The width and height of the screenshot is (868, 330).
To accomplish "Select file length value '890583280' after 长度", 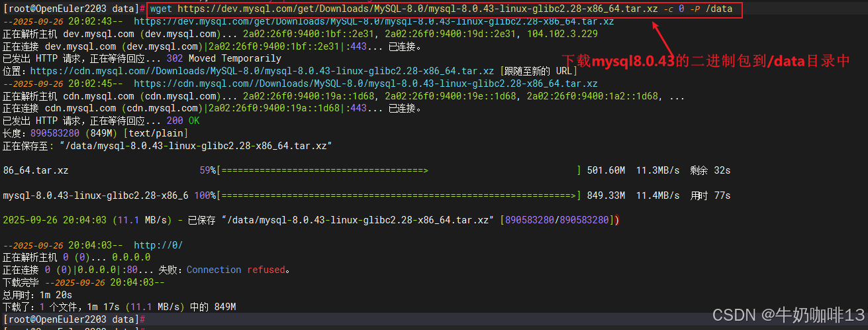I will point(55,133).
